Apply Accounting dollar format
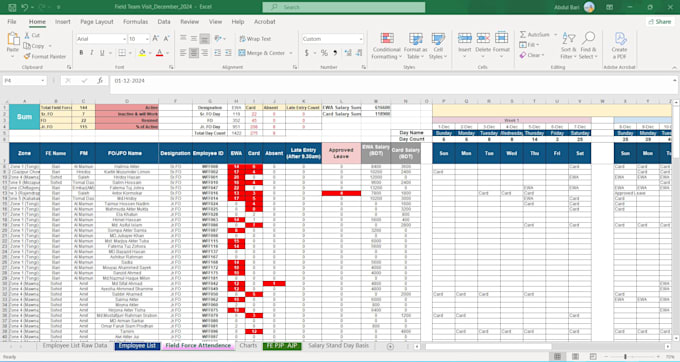680x362 pixels. point(307,53)
